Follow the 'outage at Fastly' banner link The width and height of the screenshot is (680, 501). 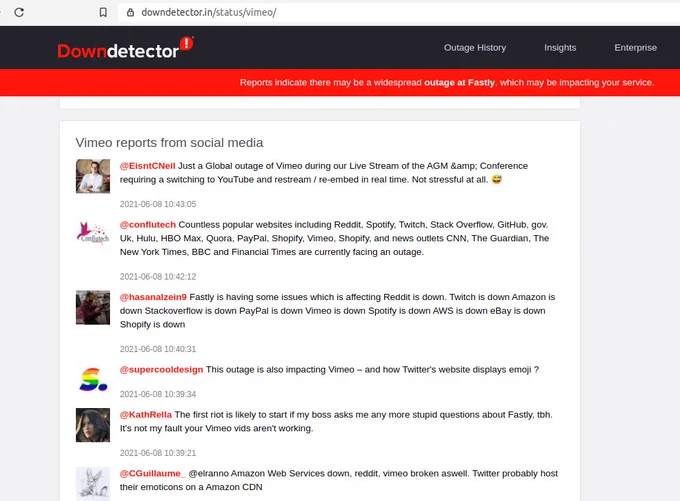click(x=459, y=82)
